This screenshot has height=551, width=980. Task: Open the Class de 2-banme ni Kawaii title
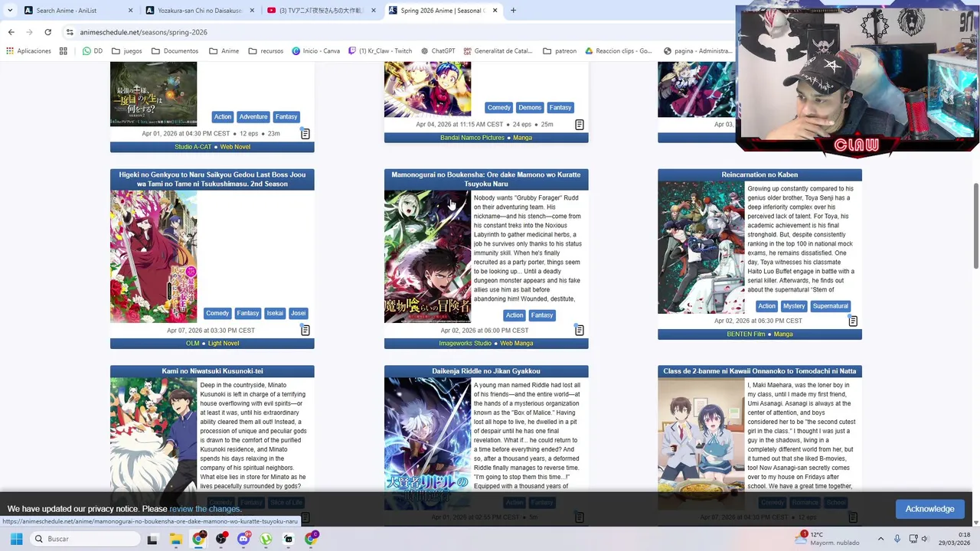click(759, 371)
